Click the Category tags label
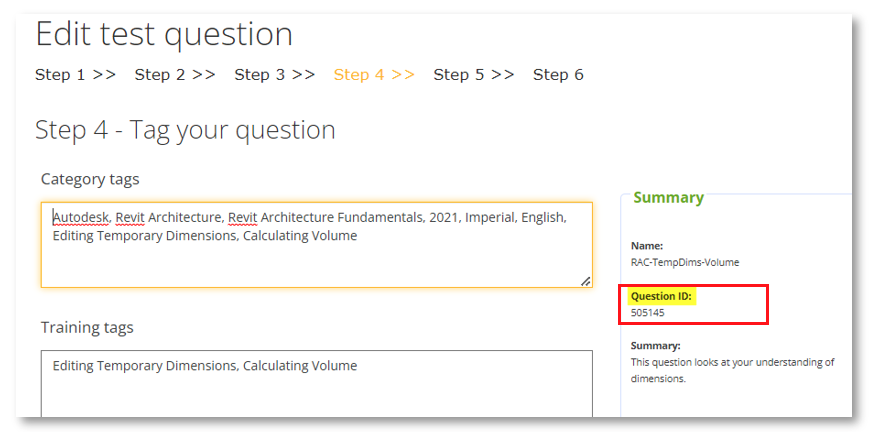The width and height of the screenshot is (874, 432). (x=90, y=179)
